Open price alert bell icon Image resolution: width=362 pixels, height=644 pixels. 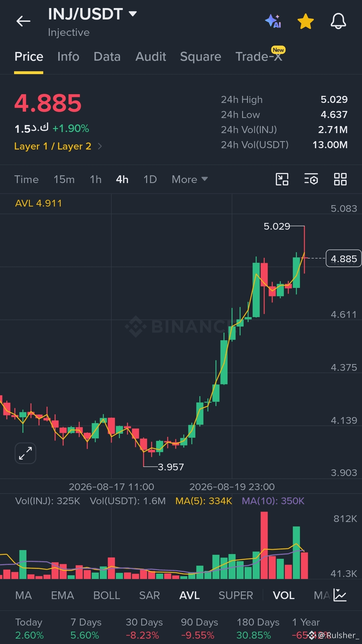coord(338,21)
